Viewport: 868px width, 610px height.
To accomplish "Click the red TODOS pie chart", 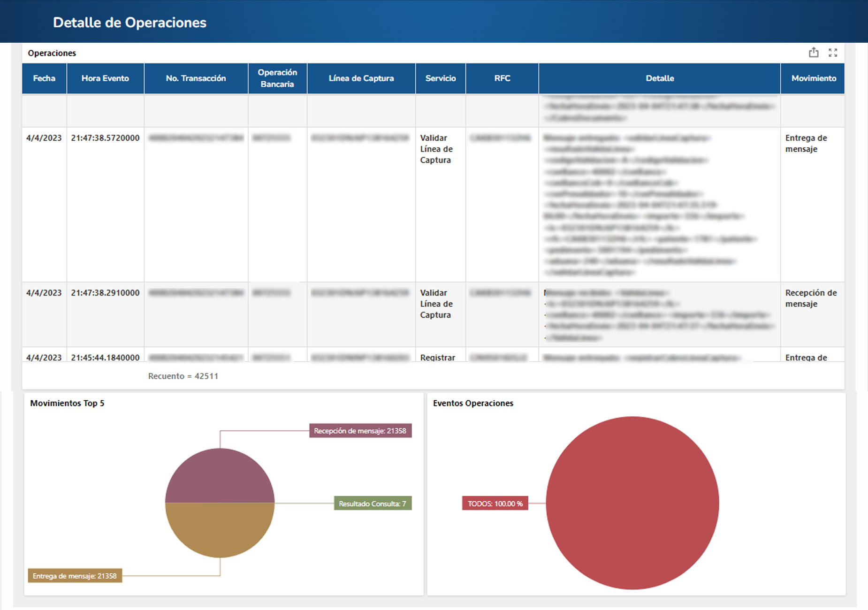I will tap(632, 503).
